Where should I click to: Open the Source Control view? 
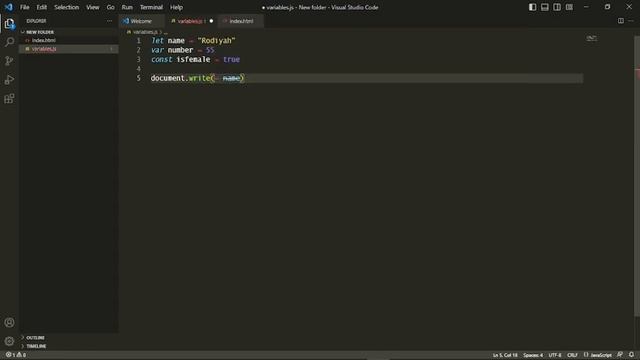tap(9, 61)
